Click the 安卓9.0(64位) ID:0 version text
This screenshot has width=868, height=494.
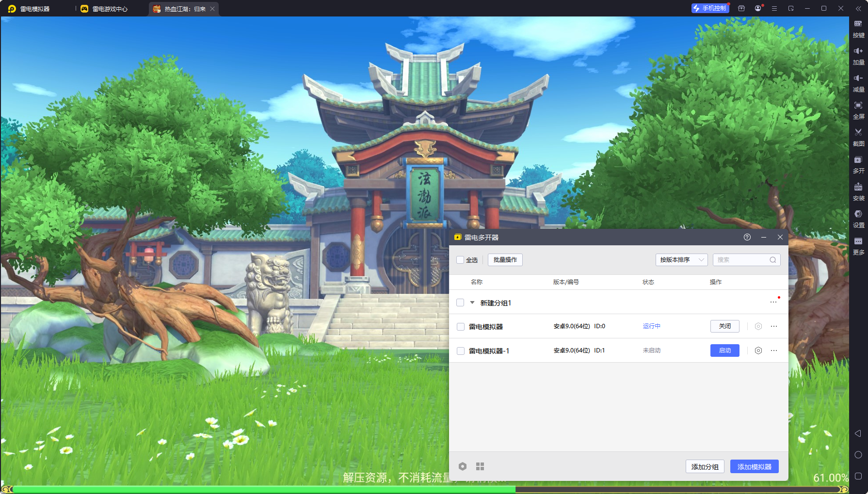click(579, 326)
